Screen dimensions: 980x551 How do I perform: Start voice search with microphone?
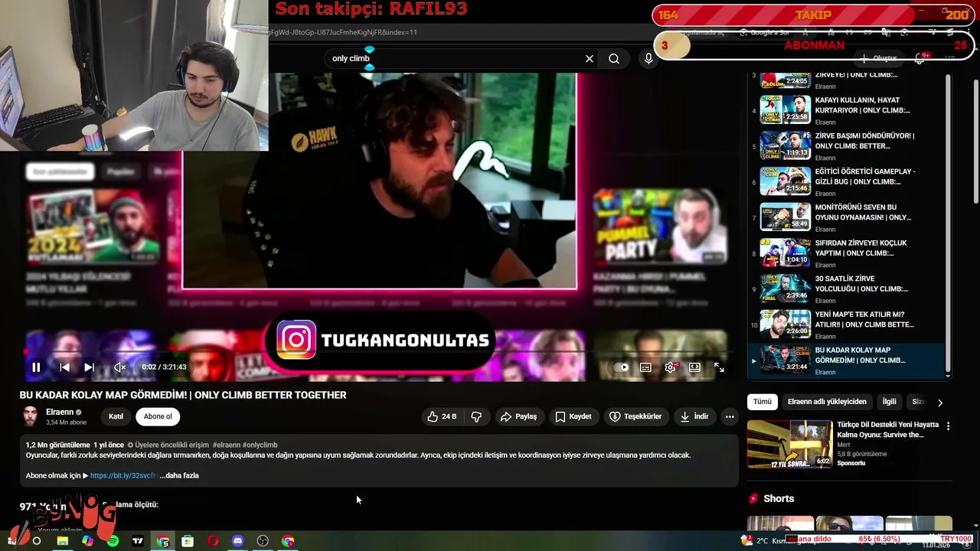648,58
